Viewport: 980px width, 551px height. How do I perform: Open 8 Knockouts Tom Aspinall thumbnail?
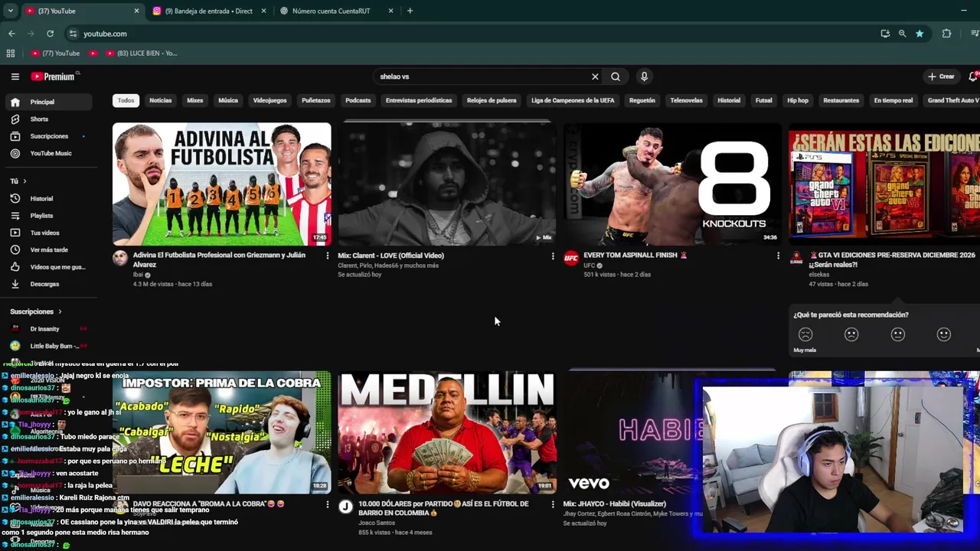point(672,184)
